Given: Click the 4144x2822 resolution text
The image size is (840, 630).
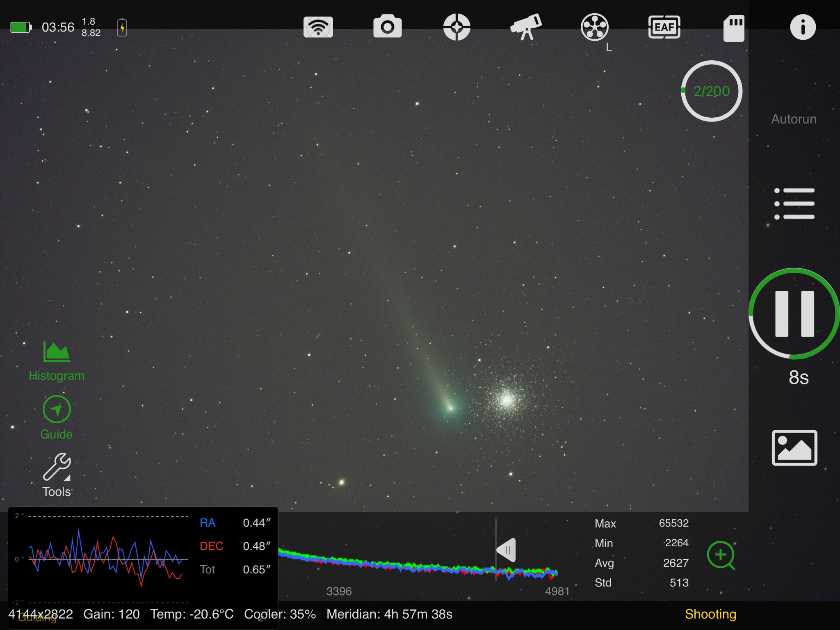Looking at the screenshot, I should 41,614.
